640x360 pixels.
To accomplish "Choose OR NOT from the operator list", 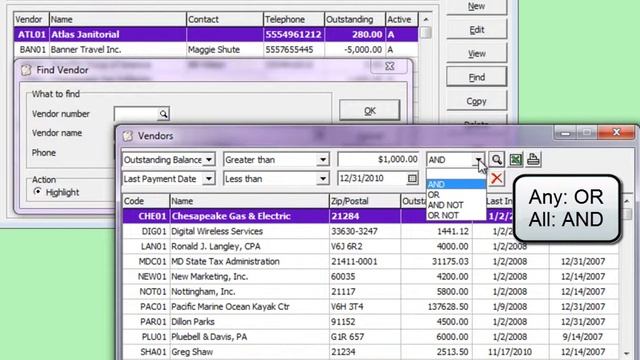I will pos(456,215).
